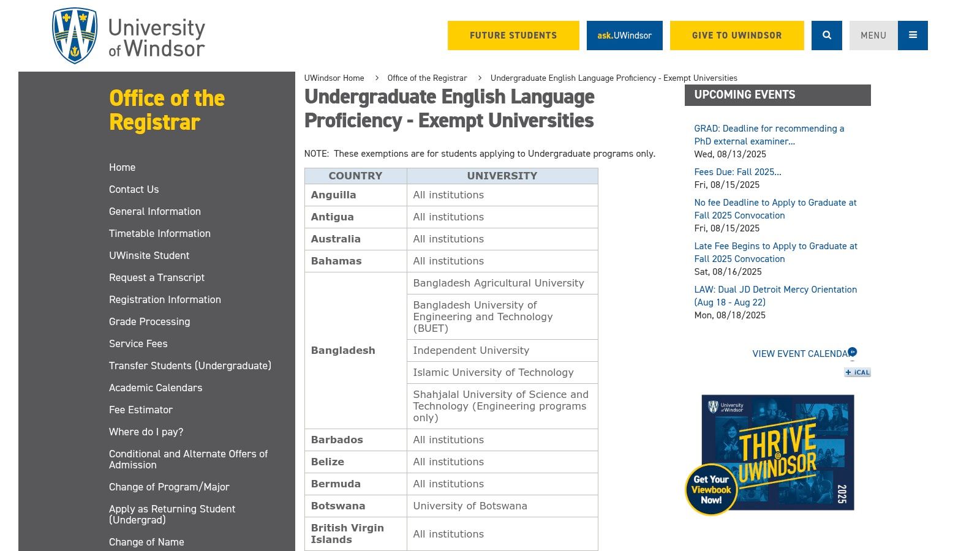Click the Bermuda country cell
980x551 pixels.
click(x=355, y=484)
